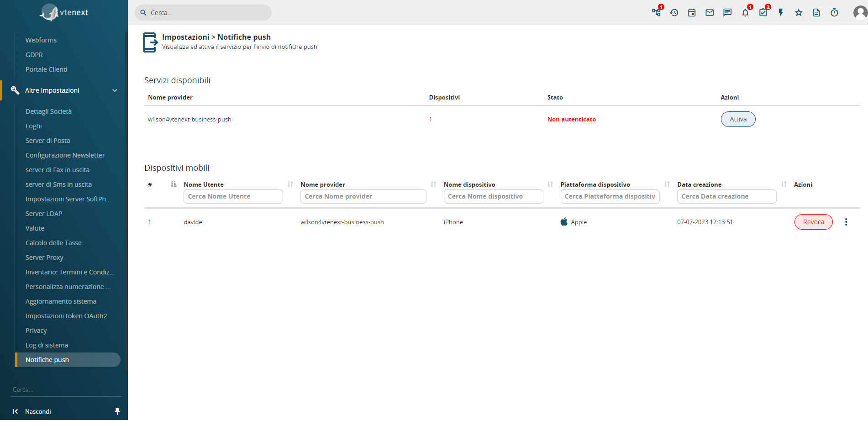Open Server LDAP settings
The height and width of the screenshot is (426, 868).
pos(44,214)
